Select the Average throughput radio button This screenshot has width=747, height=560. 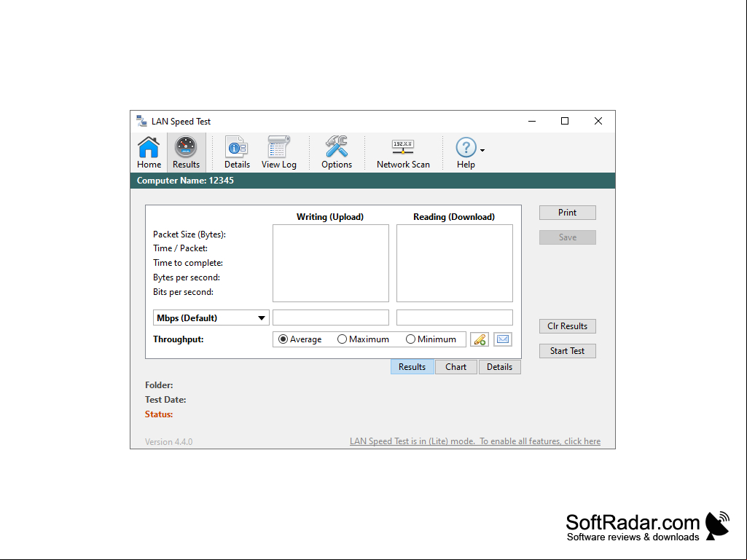(283, 339)
